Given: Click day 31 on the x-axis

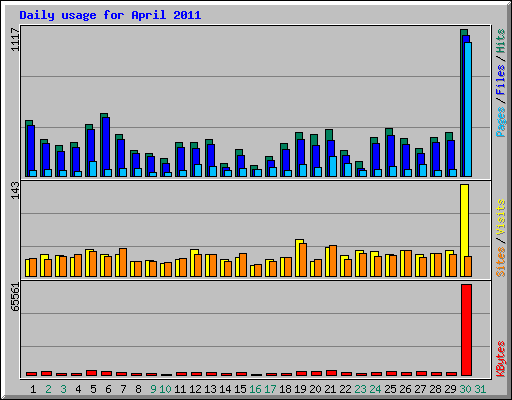Looking at the screenshot, I should [x=480, y=389].
